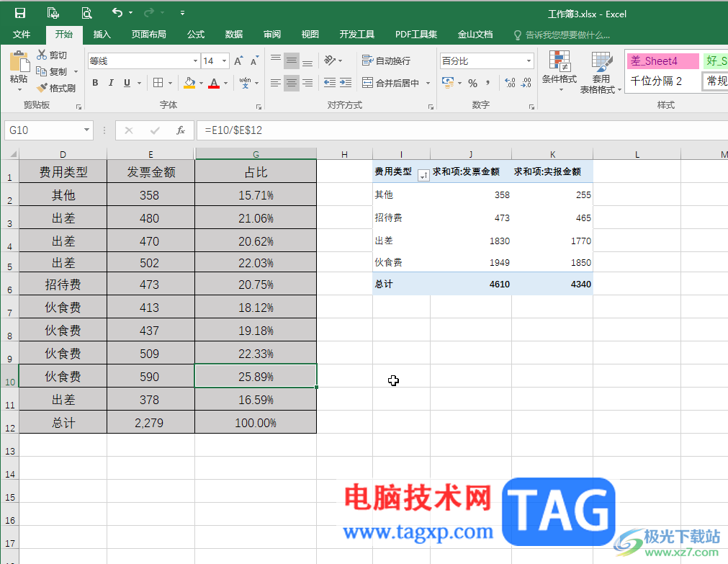
Task: Open pivot table 费用类型 filter dropdown
Action: tap(423, 175)
